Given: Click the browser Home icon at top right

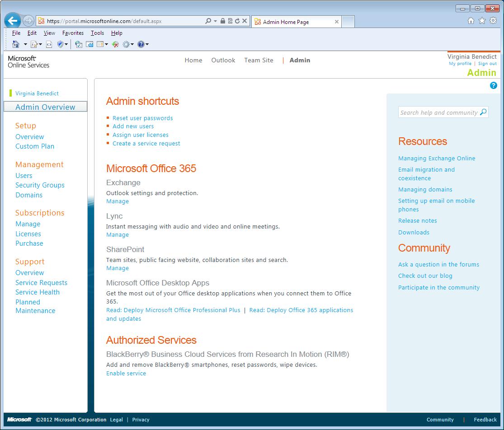Looking at the screenshot, I should coord(471,21).
